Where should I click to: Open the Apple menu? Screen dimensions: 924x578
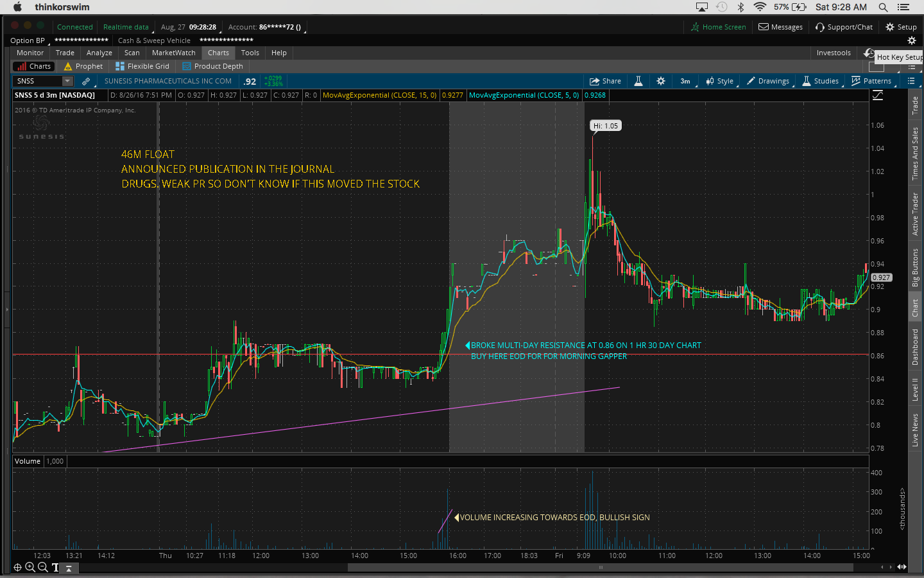[x=18, y=7]
